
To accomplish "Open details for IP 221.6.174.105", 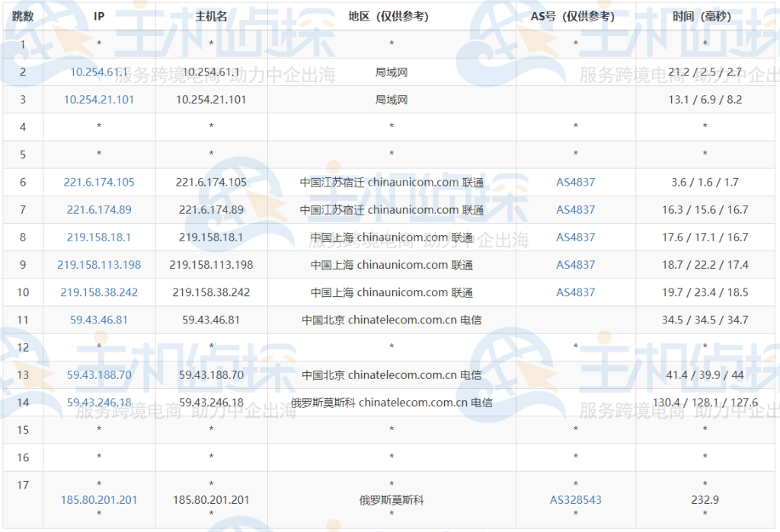I will [97, 182].
